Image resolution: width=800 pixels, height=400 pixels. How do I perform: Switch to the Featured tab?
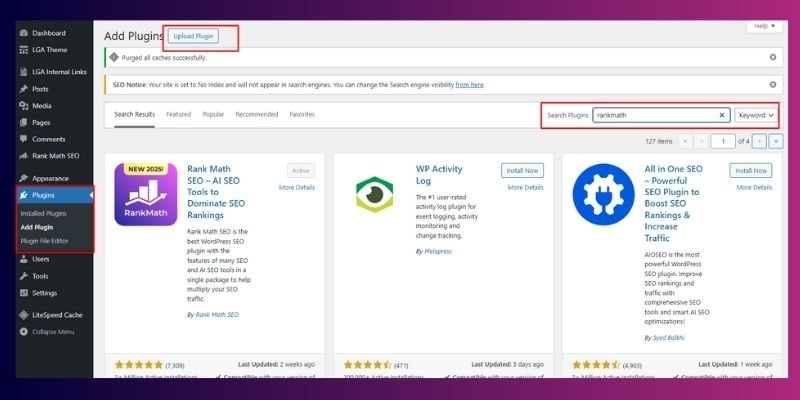click(179, 114)
